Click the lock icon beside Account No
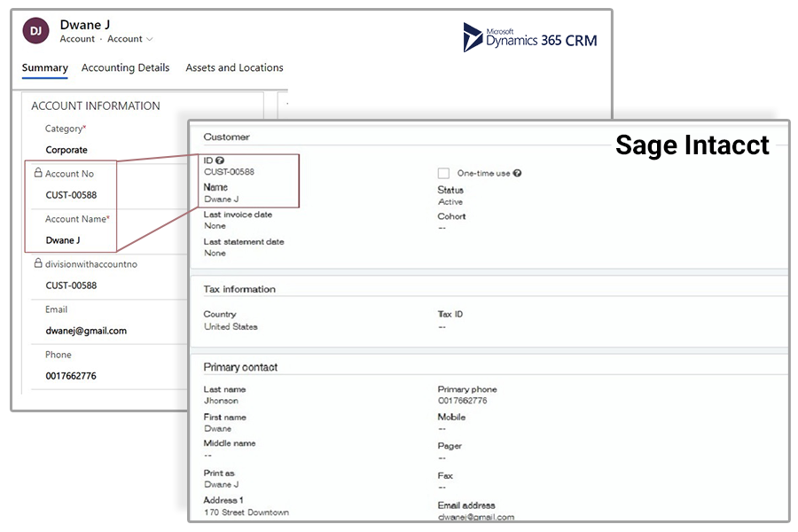Viewport: 798px width, 532px height. 37,173
